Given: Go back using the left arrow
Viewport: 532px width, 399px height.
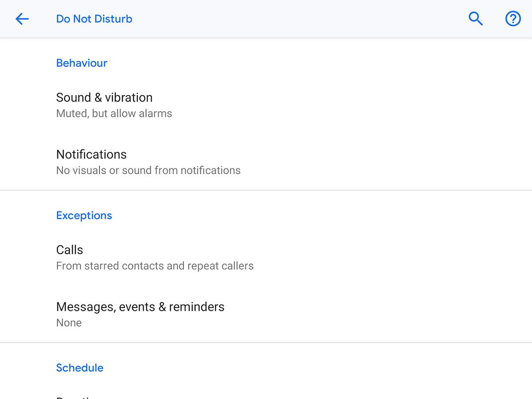Looking at the screenshot, I should click(x=22, y=19).
